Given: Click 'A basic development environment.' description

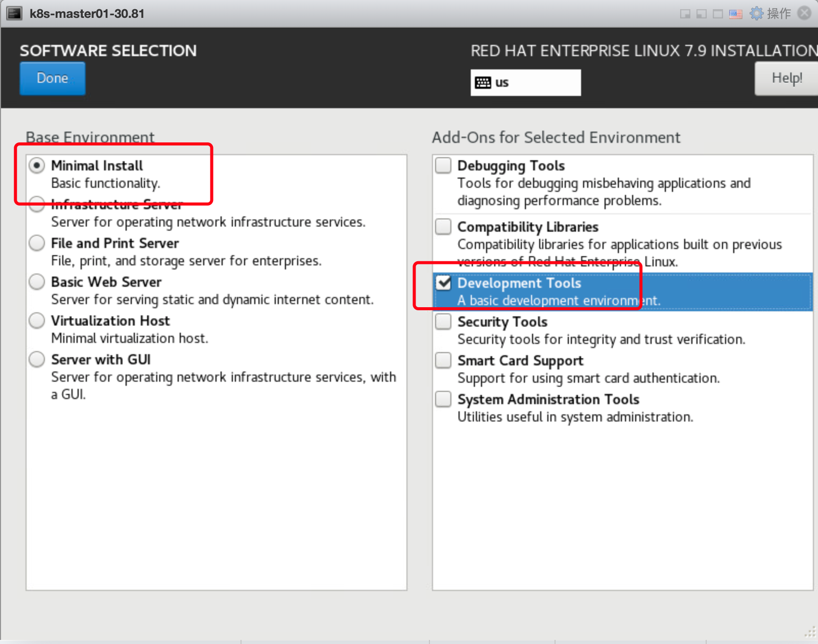Looking at the screenshot, I should click(559, 301).
